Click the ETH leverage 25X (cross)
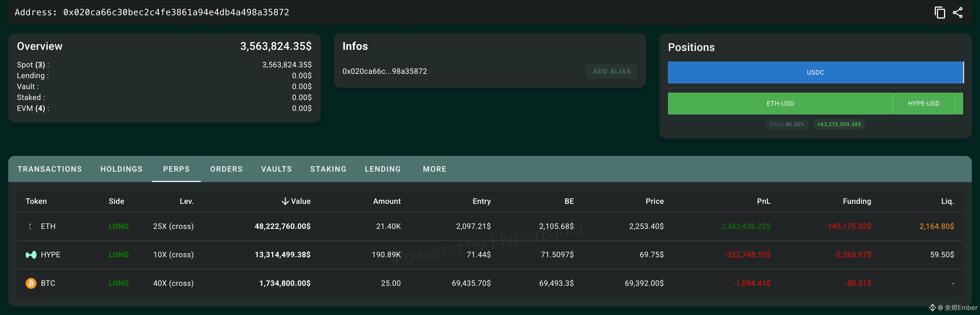 (174, 226)
